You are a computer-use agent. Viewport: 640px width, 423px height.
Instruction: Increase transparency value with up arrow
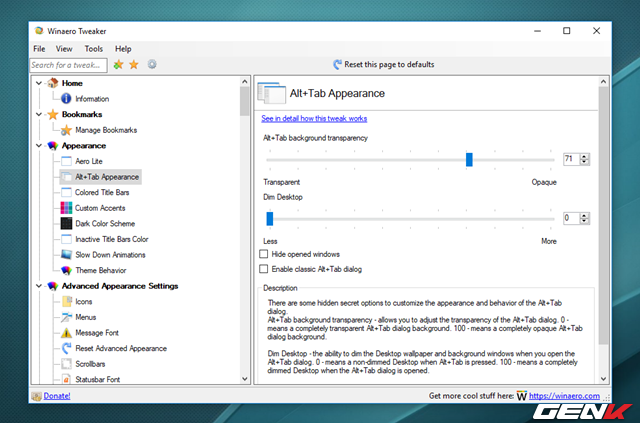[x=584, y=156]
